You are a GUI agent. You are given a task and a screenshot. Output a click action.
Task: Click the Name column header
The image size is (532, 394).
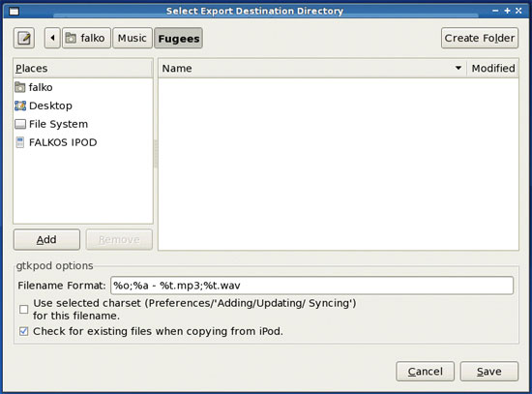pyautogui.click(x=312, y=69)
